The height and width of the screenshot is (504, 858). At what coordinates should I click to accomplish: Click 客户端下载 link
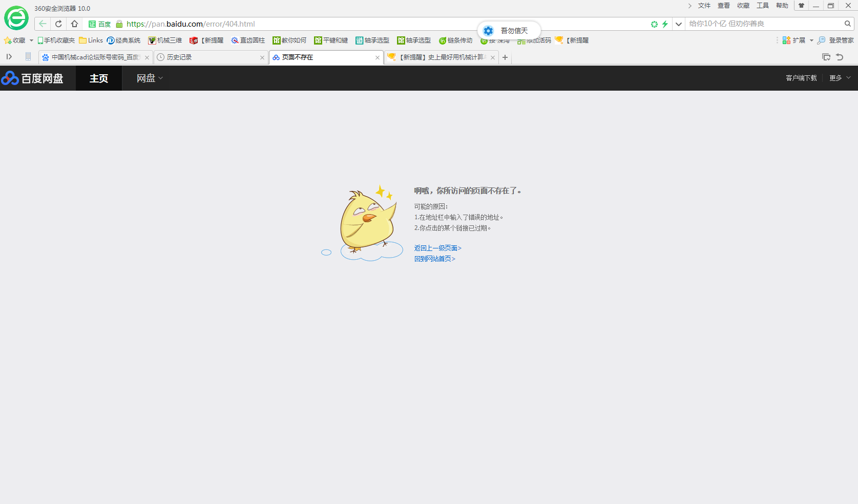pyautogui.click(x=801, y=78)
